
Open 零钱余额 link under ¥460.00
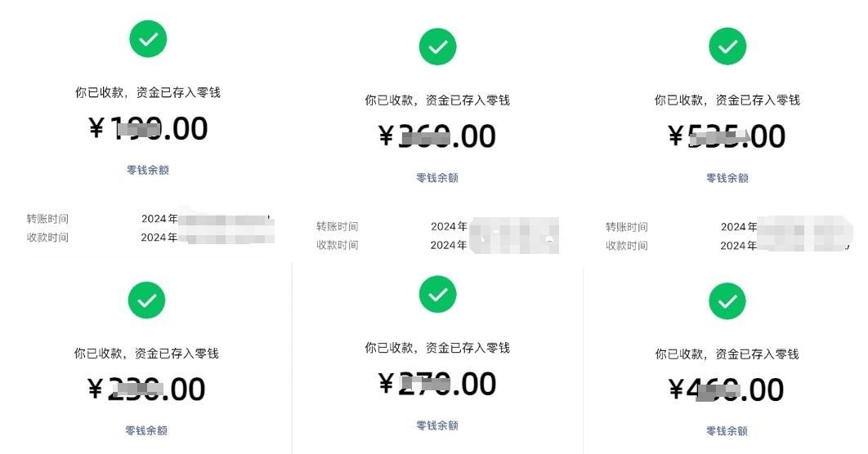coord(727,431)
